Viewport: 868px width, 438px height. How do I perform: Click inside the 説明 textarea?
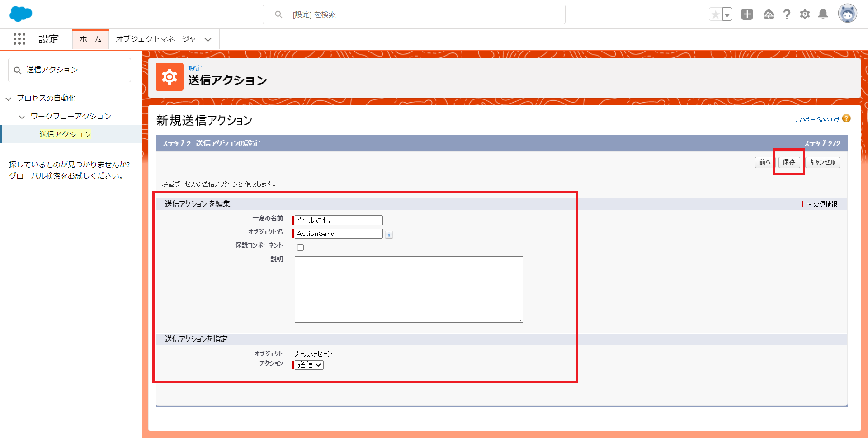(x=409, y=289)
